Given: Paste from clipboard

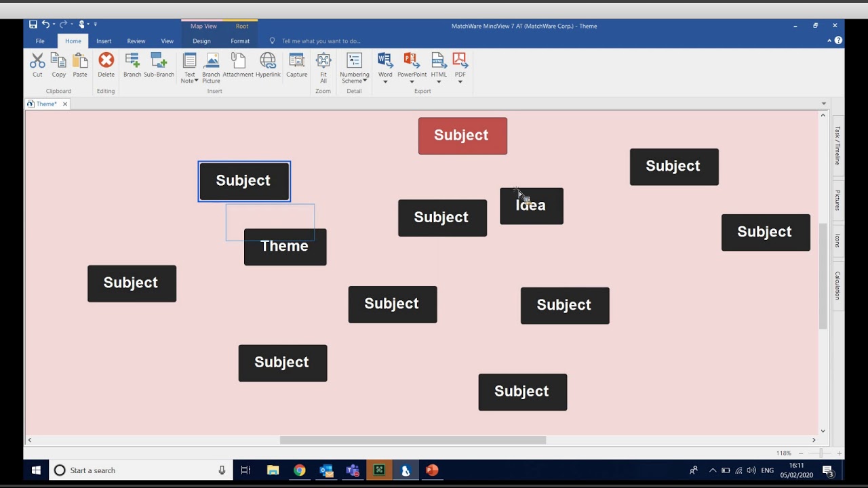Looking at the screenshot, I should pos(80,66).
